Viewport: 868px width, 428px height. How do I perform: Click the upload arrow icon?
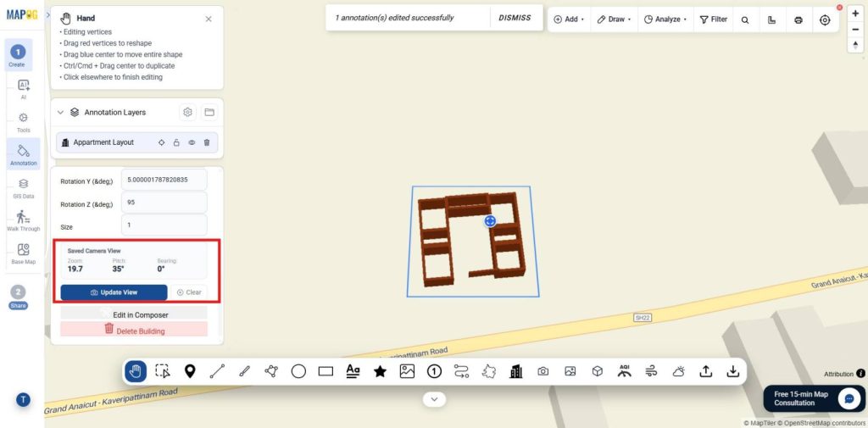click(706, 371)
